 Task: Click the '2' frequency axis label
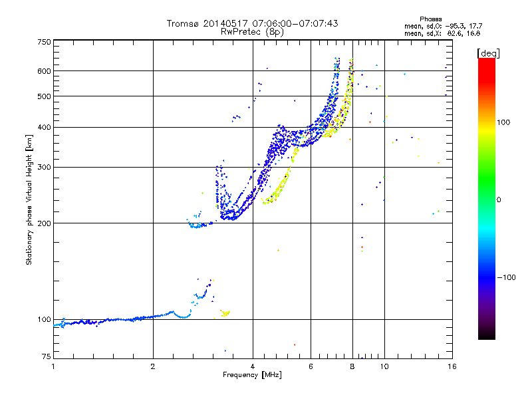[x=153, y=366]
